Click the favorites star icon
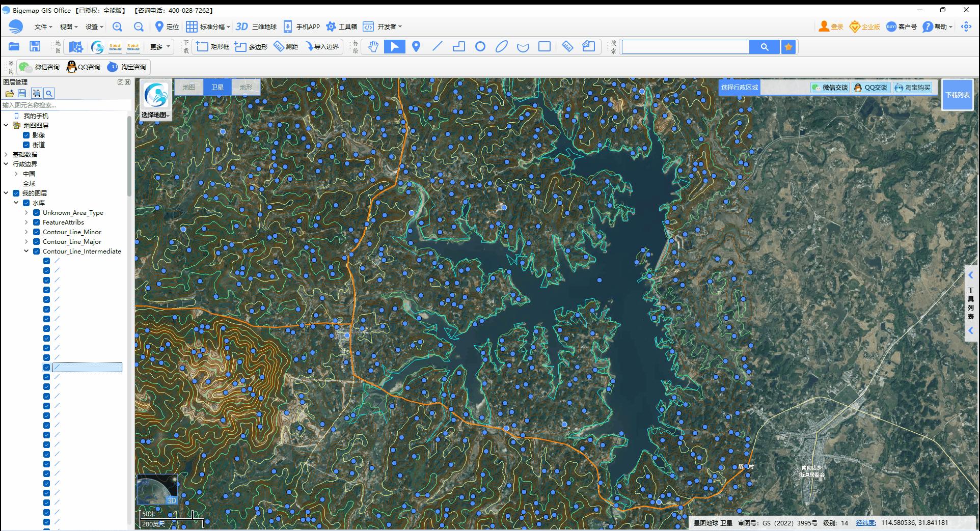980x531 pixels. click(x=788, y=47)
